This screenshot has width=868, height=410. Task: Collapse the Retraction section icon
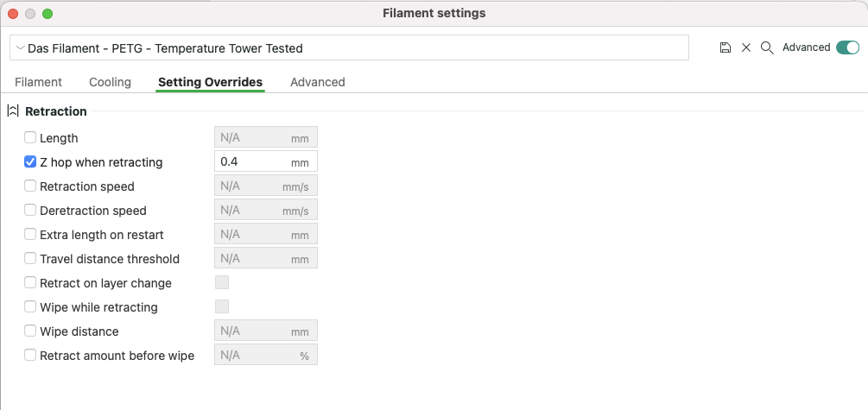tap(13, 111)
